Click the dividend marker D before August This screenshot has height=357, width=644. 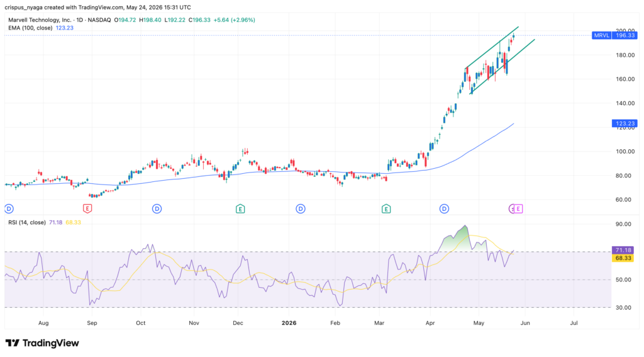click(x=9, y=209)
